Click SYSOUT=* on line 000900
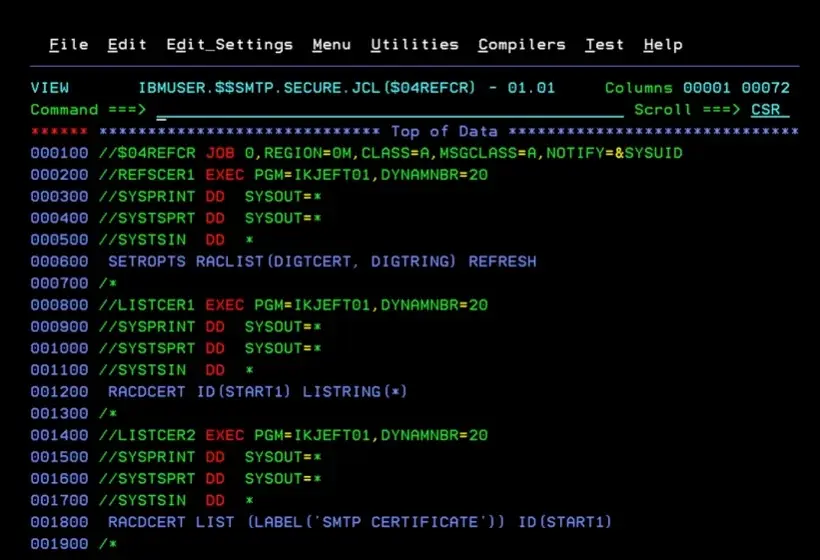This screenshot has height=560, width=820. 283,327
